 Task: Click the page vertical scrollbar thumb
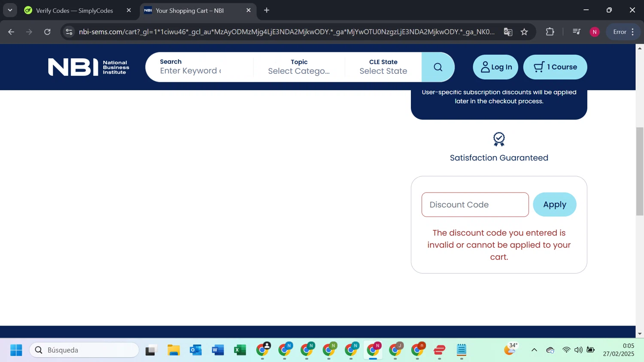(x=640, y=171)
